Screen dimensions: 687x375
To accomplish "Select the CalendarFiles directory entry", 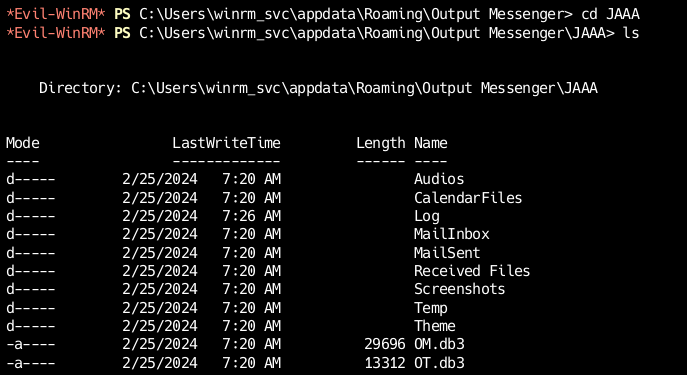I will click(468, 198).
